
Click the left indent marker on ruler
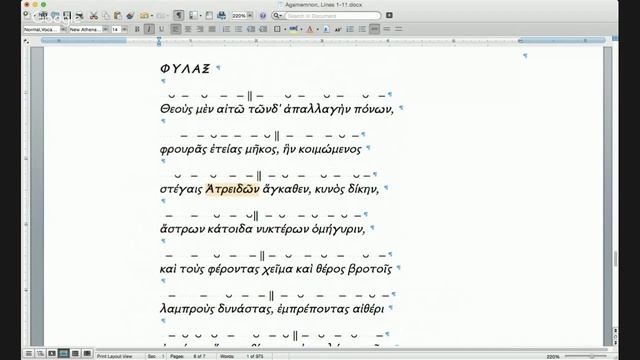159,41
